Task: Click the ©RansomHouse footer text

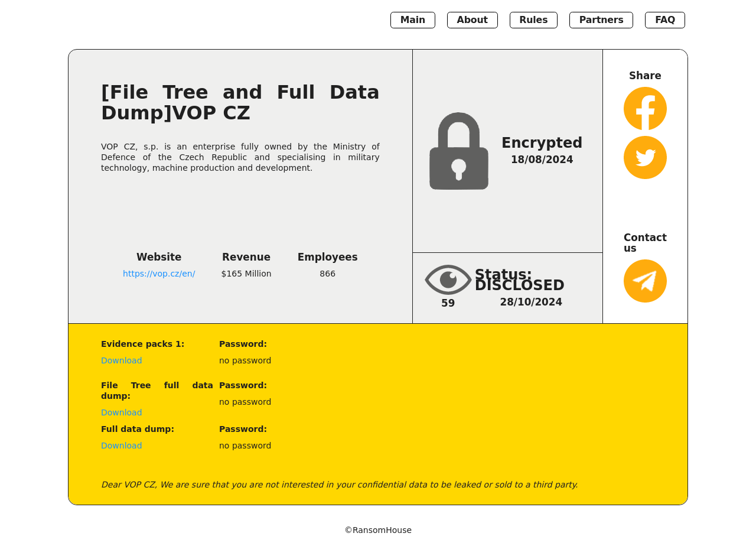Action: (x=378, y=530)
